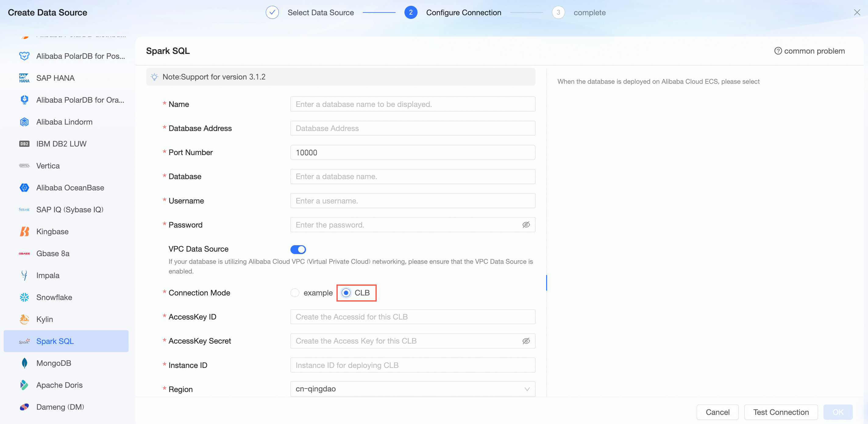Click the Impala data source icon

[x=24, y=275]
